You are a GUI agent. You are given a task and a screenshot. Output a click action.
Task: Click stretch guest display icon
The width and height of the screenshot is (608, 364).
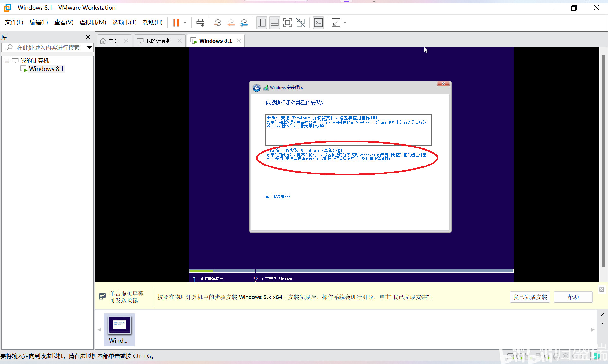336,22
